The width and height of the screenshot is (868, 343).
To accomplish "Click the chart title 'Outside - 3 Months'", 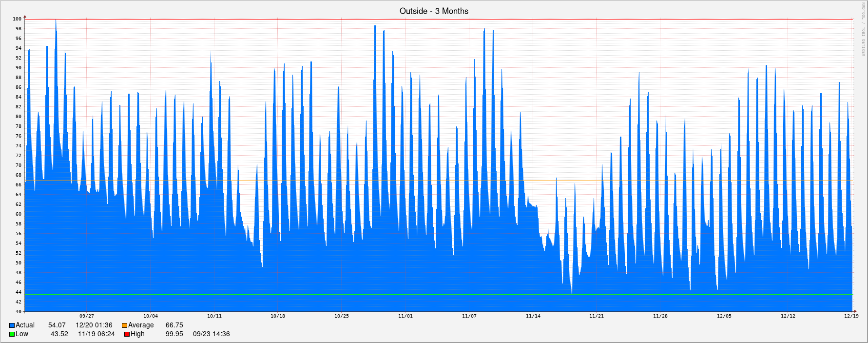I will [x=434, y=11].
